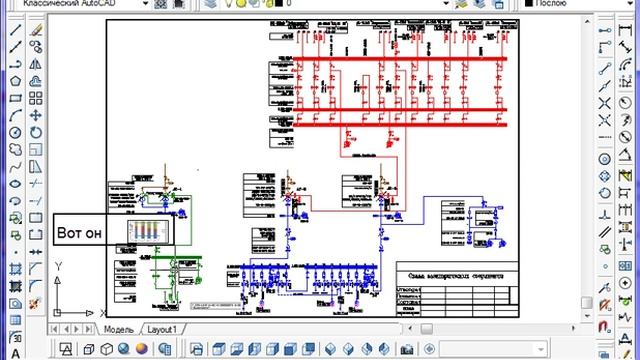Switch to the SW Isometric view

[331, 349]
